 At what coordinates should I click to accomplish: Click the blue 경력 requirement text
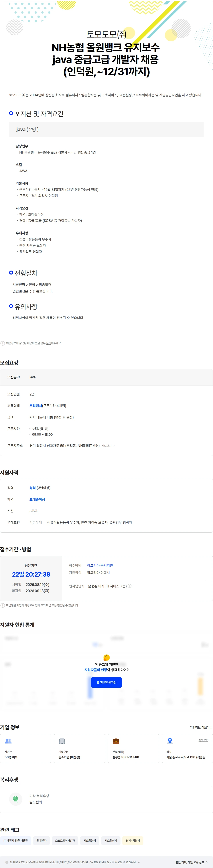tap(32, 488)
